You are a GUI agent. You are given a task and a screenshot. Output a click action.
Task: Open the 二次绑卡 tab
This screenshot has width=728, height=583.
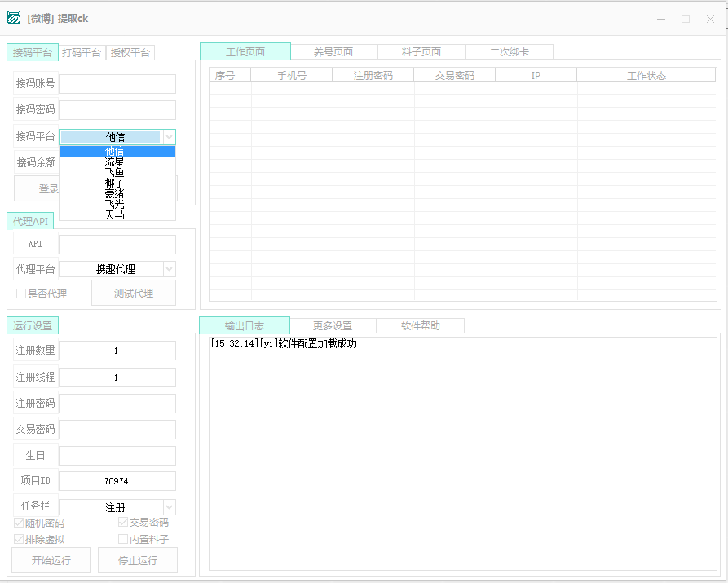coord(509,51)
